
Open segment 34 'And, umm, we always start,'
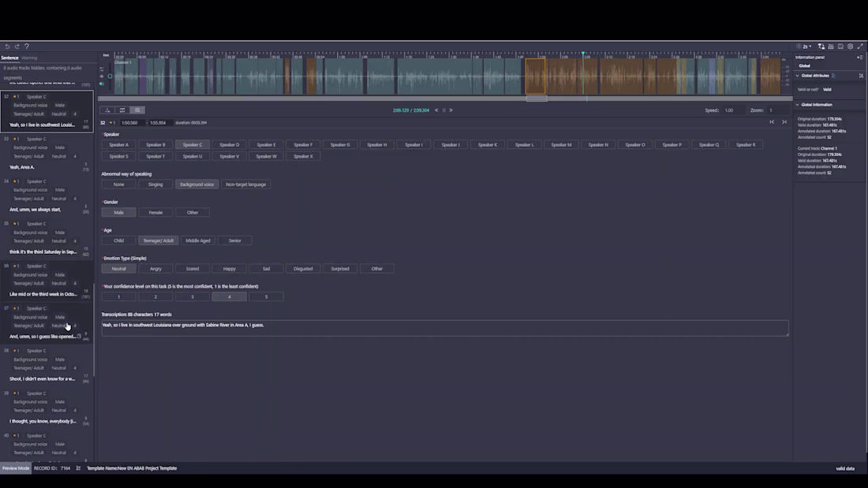pos(47,196)
